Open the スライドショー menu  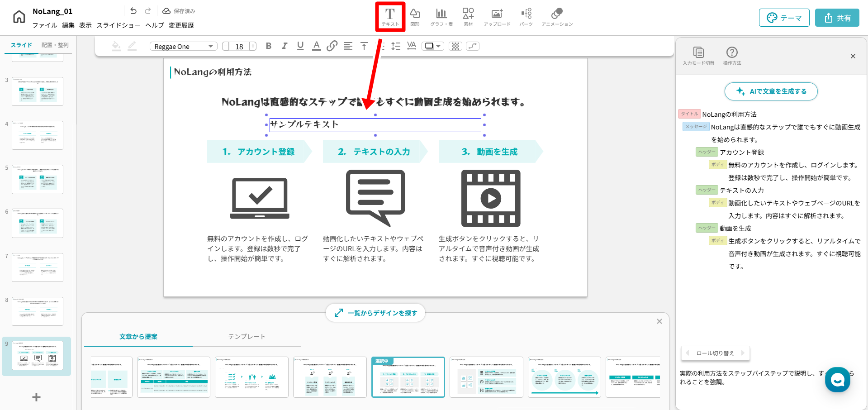click(119, 25)
